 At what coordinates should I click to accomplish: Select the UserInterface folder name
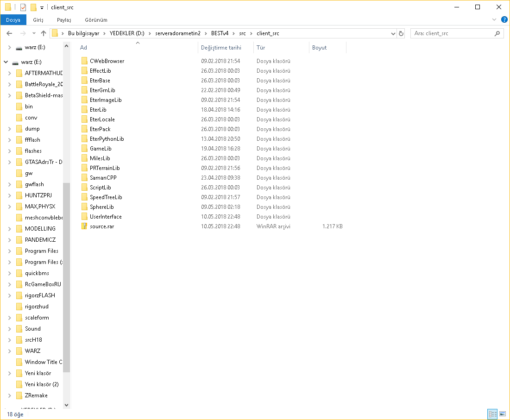click(x=106, y=217)
